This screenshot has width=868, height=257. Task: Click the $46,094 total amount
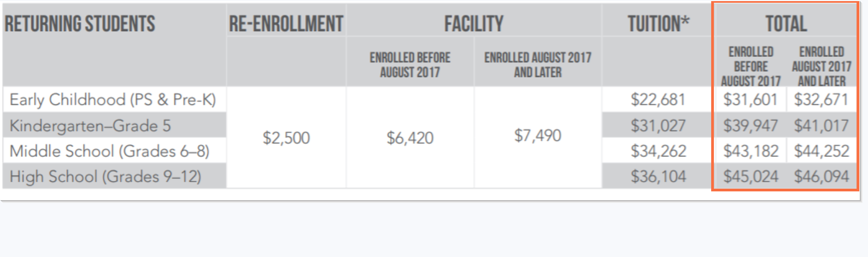tap(821, 177)
